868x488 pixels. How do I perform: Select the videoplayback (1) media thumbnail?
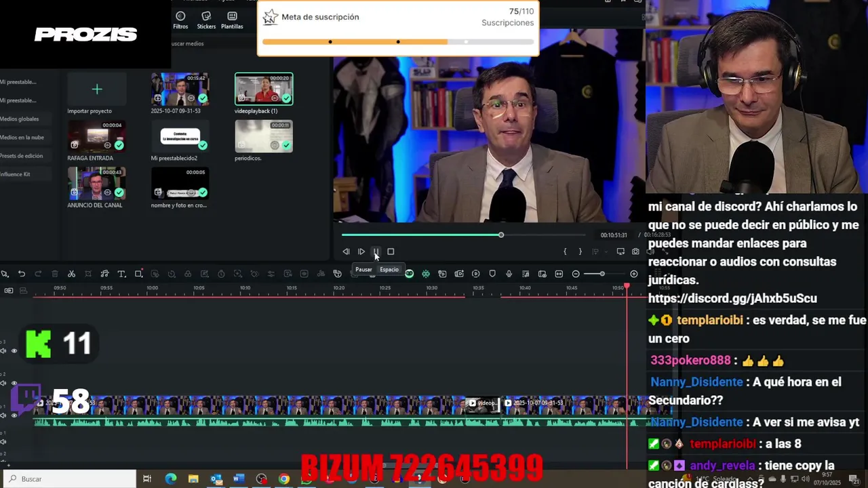(264, 89)
